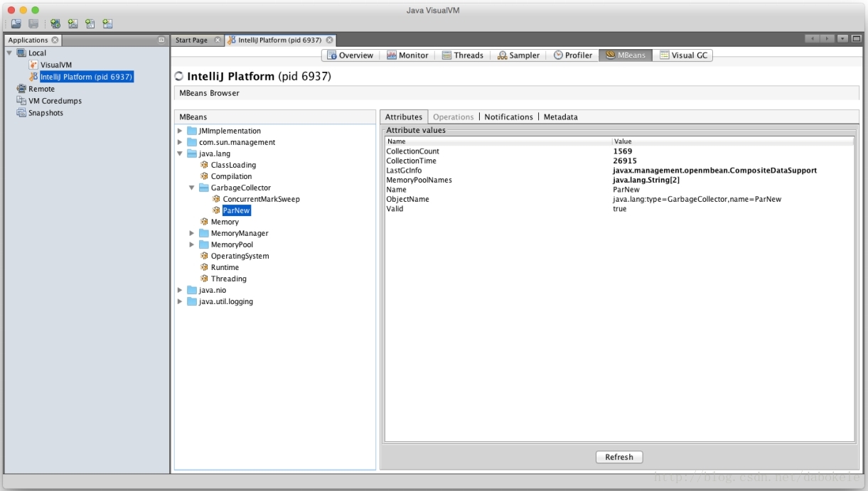This screenshot has width=868, height=491.
Task: Select the ObjectName attribute row
Action: pyautogui.click(x=619, y=199)
